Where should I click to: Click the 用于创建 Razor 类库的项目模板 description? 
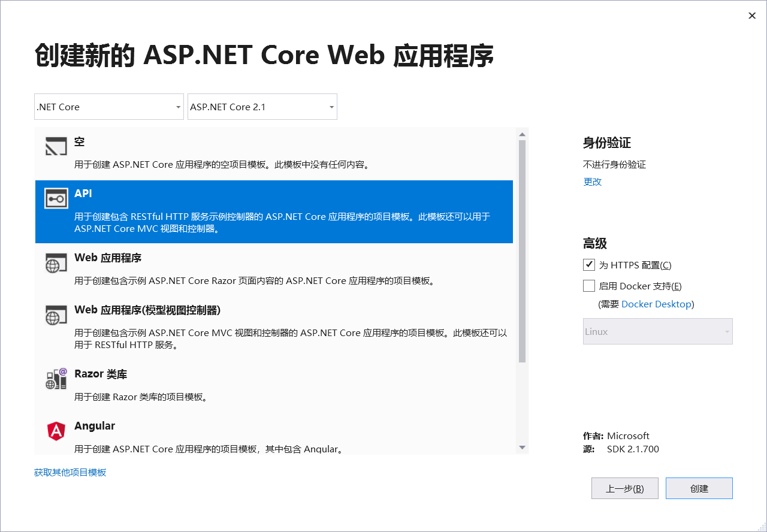141,397
